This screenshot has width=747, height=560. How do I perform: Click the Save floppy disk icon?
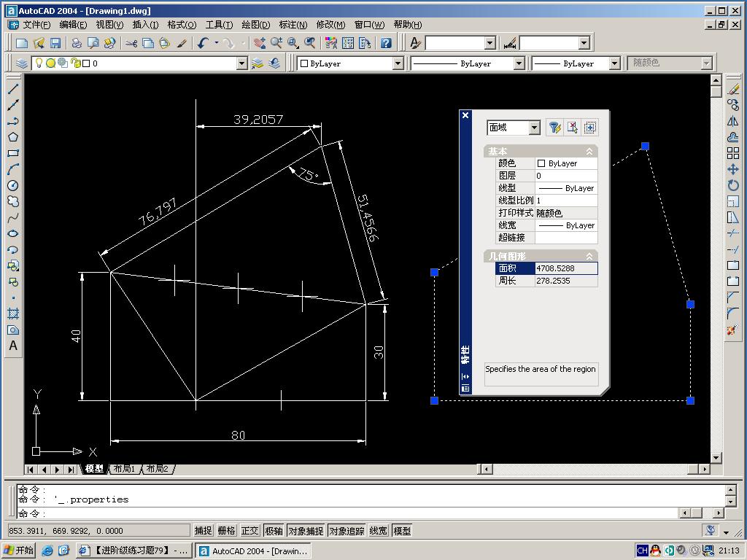tap(55, 43)
